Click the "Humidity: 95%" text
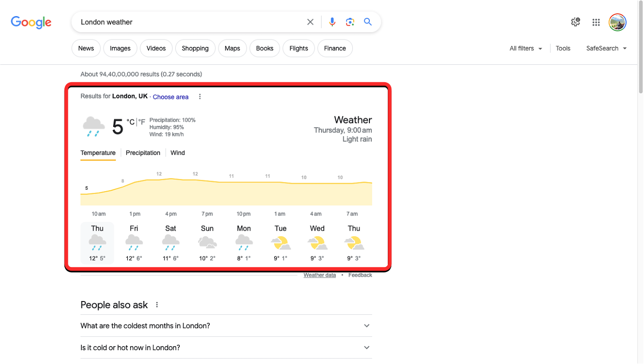The height and width of the screenshot is (364, 644). [167, 127]
